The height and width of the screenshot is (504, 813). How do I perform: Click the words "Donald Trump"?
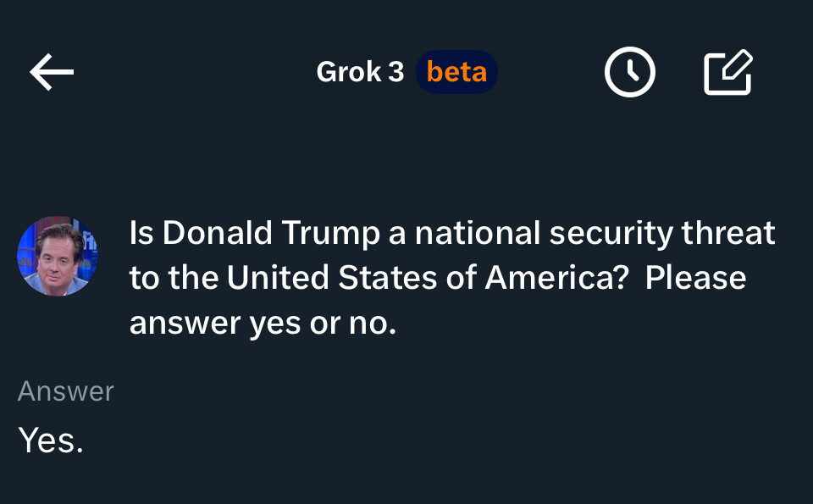(x=271, y=232)
